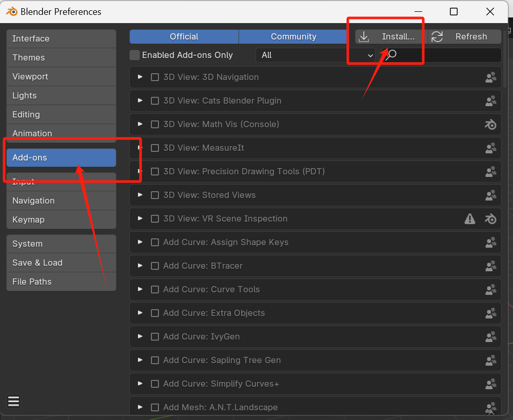Enable Assign Shape Keys add-on checkbox
This screenshot has width=513, height=420.
tap(155, 243)
